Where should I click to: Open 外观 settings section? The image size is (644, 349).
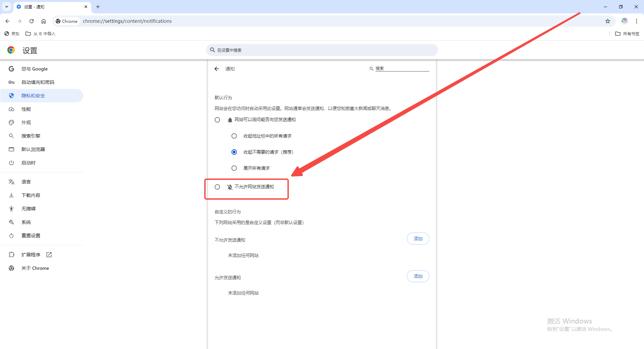(x=42, y=122)
